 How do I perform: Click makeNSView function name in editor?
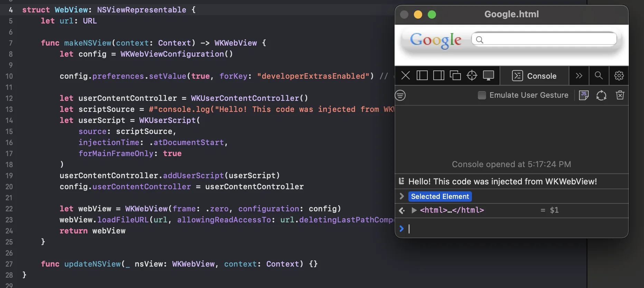point(88,43)
